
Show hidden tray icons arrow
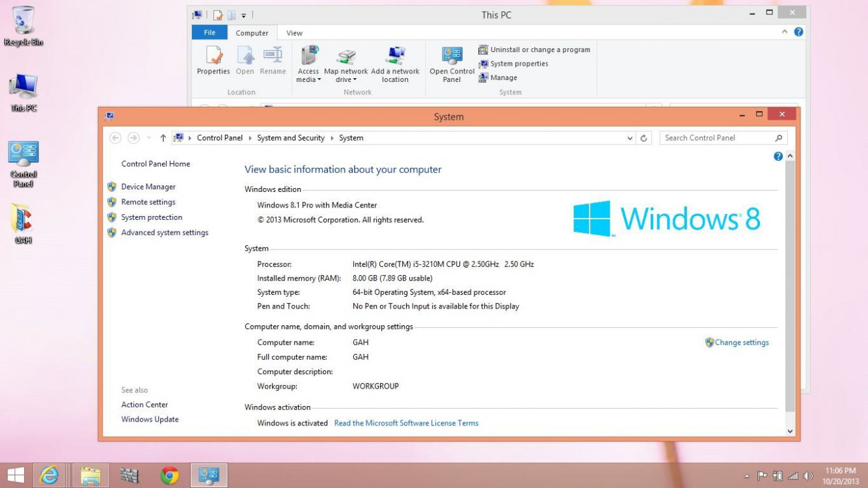click(747, 476)
